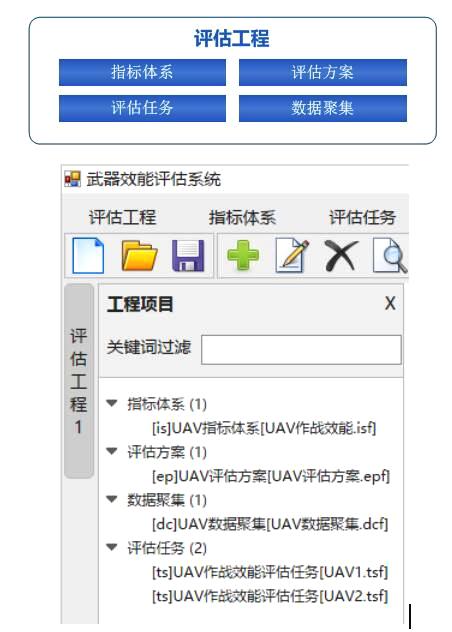452x632 pixels.
Task: Open the 评估任务 menu in menu bar
Action: point(362,217)
